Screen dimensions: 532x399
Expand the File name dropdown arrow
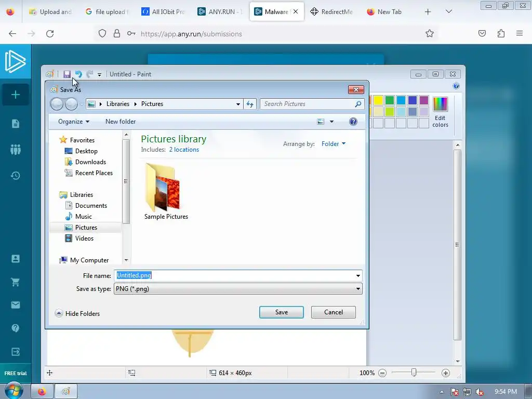[x=358, y=275]
